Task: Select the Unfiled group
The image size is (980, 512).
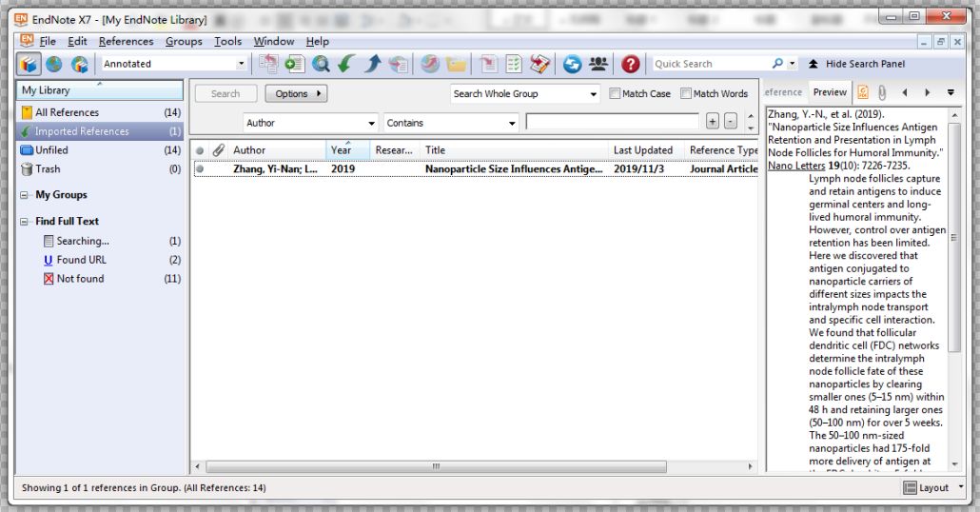Action: tap(101, 150)
